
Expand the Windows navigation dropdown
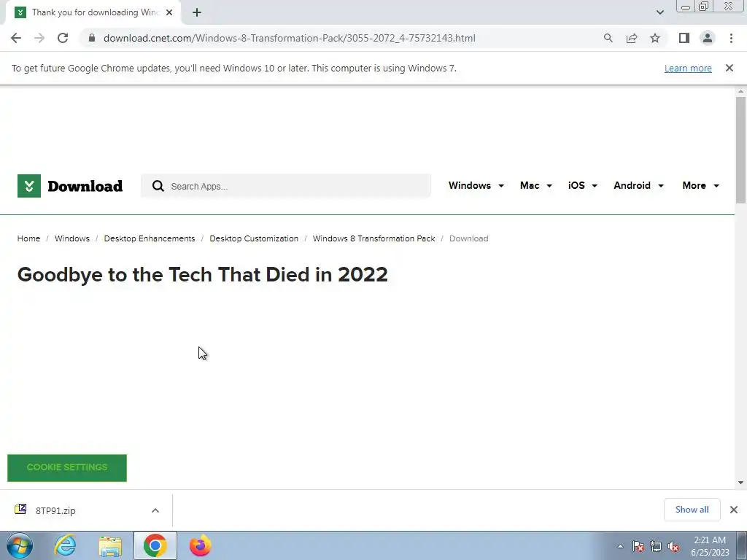click(476, 186)
